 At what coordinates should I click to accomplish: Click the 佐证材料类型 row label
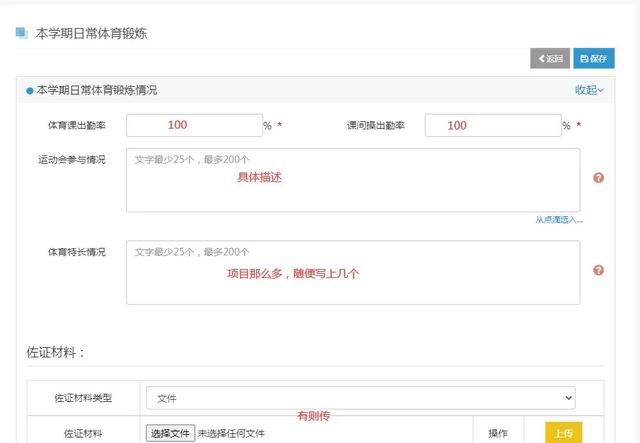point(83,398)
